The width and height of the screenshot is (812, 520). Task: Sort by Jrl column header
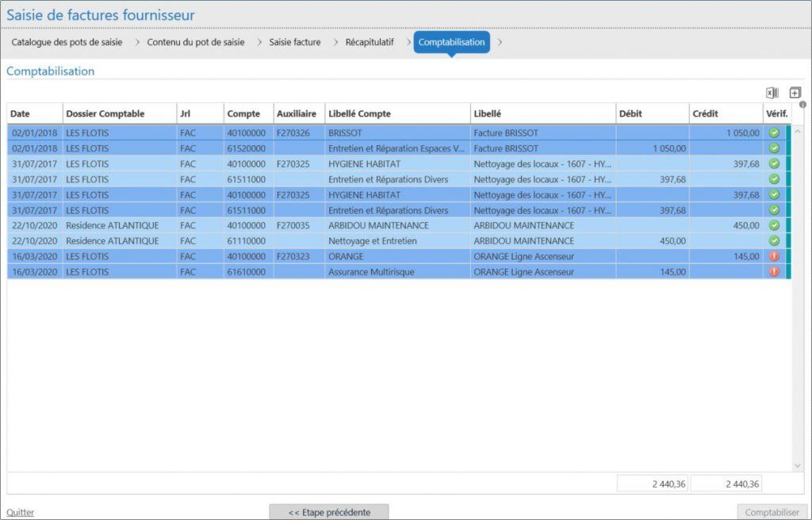coord(200,113)
